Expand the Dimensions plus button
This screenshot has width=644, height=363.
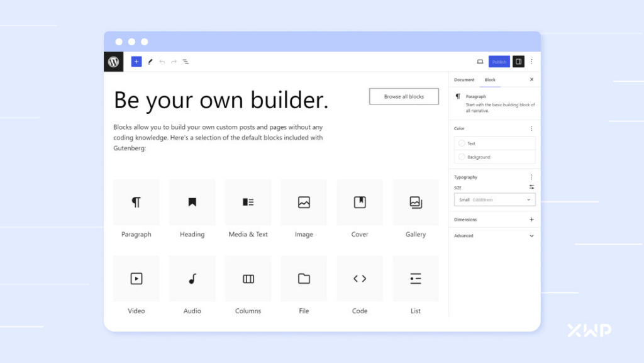coord(531,220)
